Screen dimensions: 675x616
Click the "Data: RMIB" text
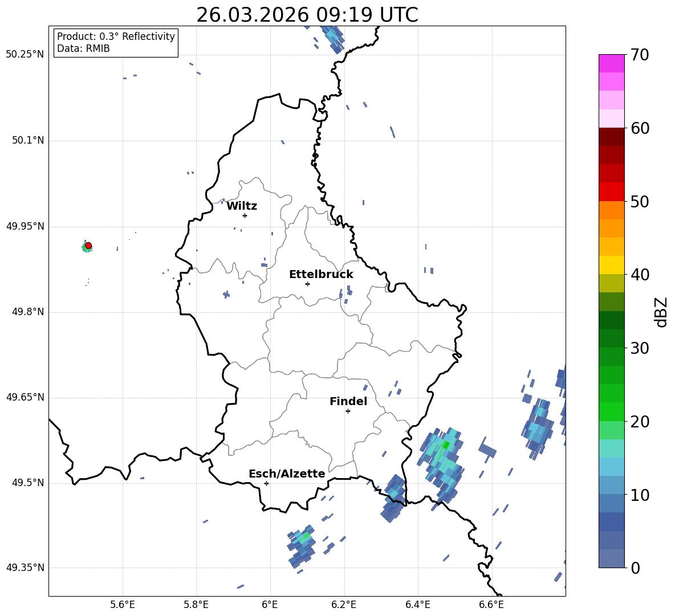[83, 48]
